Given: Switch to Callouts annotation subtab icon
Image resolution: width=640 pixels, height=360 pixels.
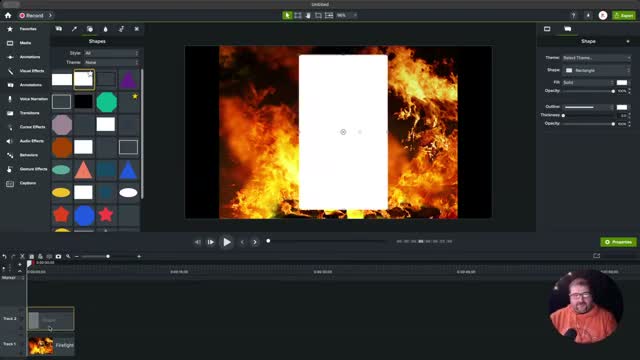Looking at the screenshot, I should click(x=59, y=29).
